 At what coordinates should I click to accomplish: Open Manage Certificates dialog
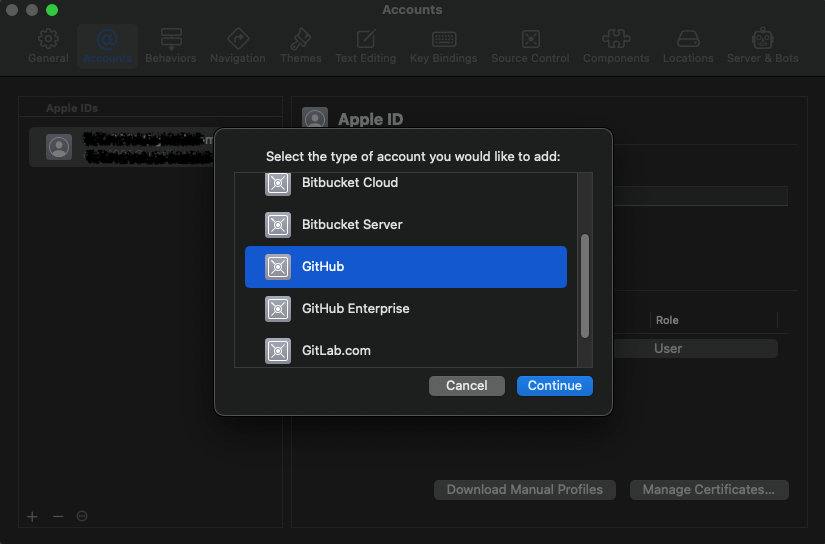(x=709, y=490)
